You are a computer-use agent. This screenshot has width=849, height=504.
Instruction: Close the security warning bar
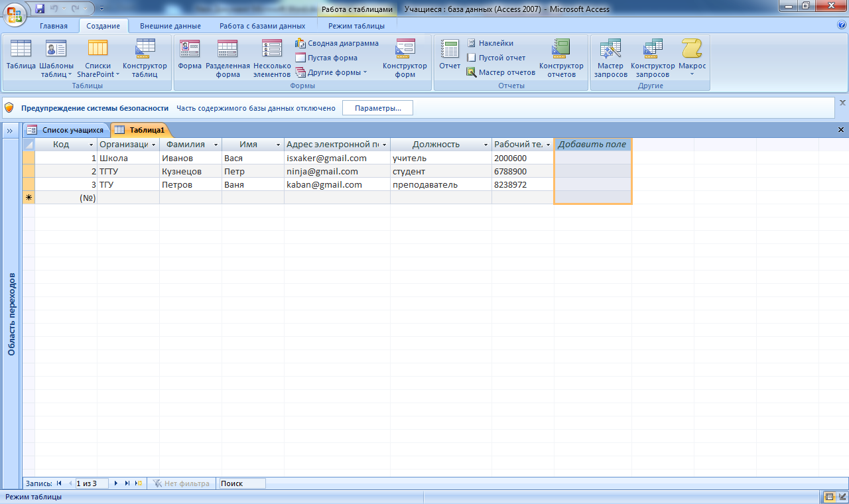pyautogui.click(x=842, y=103)
